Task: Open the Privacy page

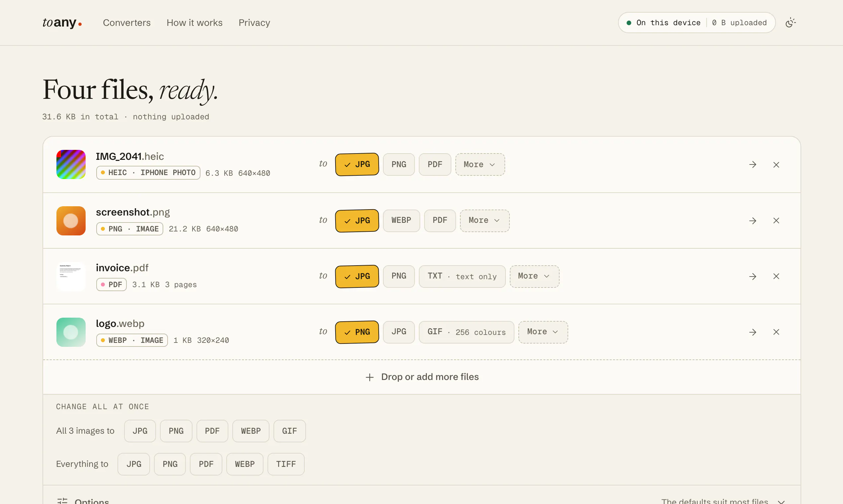Action: click(x=254, y=23)
